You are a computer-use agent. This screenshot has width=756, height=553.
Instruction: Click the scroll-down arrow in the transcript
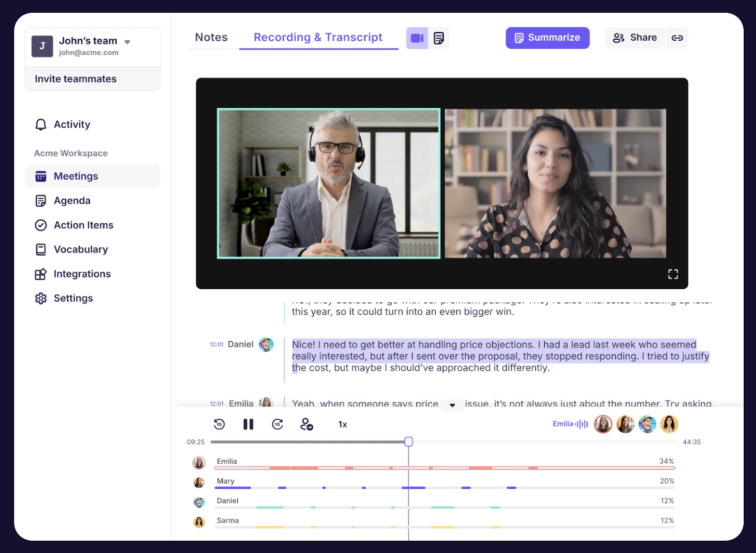(x=452, y=405)
